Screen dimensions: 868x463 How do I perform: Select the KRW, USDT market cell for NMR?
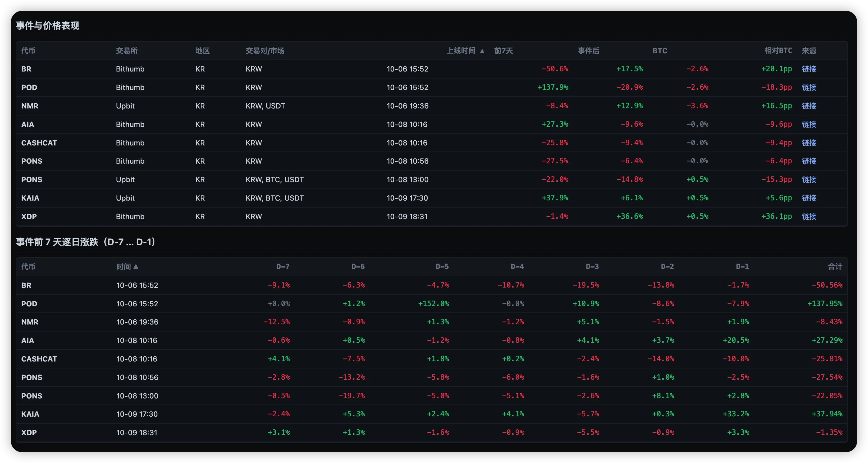265,106
